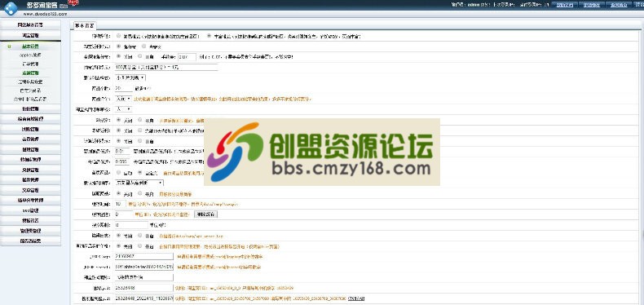This screenshot has width=644, height=305.
Task: Open the seo管理 sidebar section
Action: tap(30, 210)
